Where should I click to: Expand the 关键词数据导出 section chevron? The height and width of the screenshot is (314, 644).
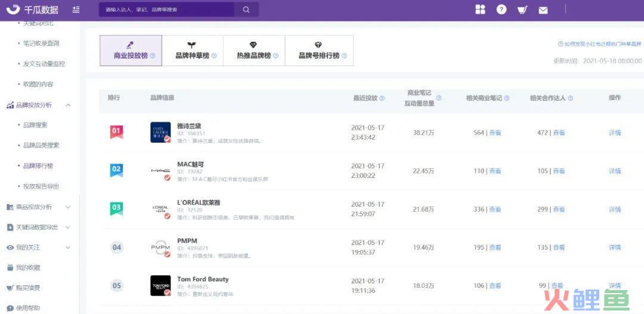coord(68,227)
